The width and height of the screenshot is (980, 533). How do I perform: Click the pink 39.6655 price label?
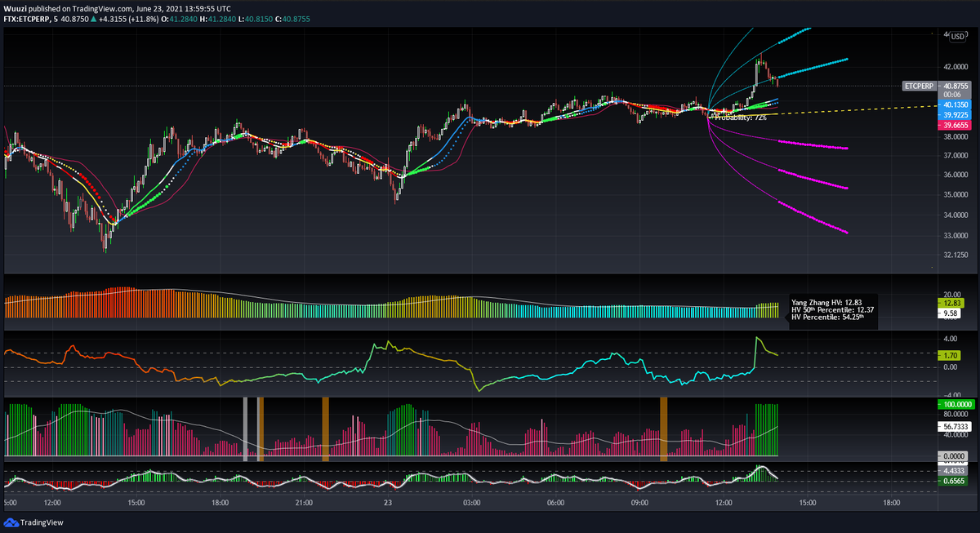point(956,126)
